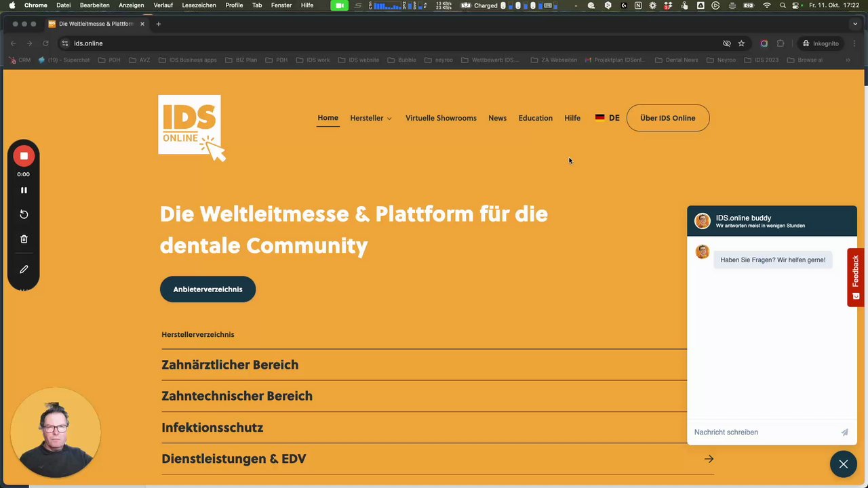Open the IDS 2023 bookmark folder
The height and width of the screenshot is (488, 868).
762,60
